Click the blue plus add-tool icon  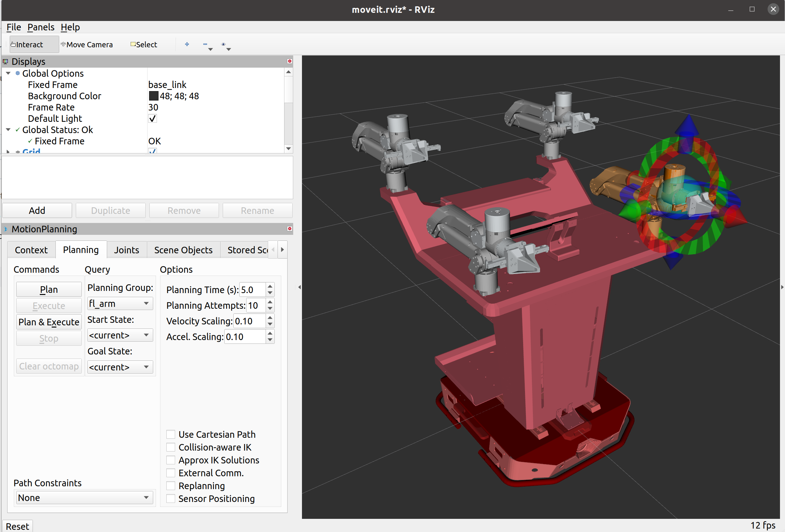click(187, 44)
